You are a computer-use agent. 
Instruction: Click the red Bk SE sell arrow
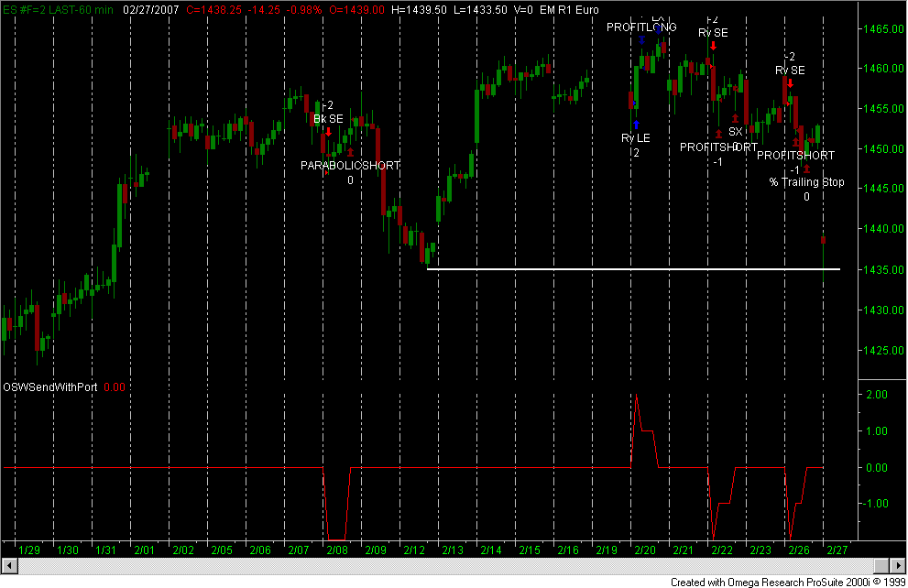point(328,133)
